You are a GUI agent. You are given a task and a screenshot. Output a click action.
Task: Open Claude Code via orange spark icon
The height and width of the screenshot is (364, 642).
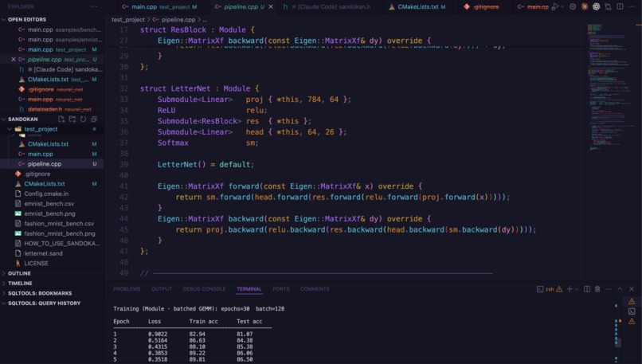tap(585, 6)
